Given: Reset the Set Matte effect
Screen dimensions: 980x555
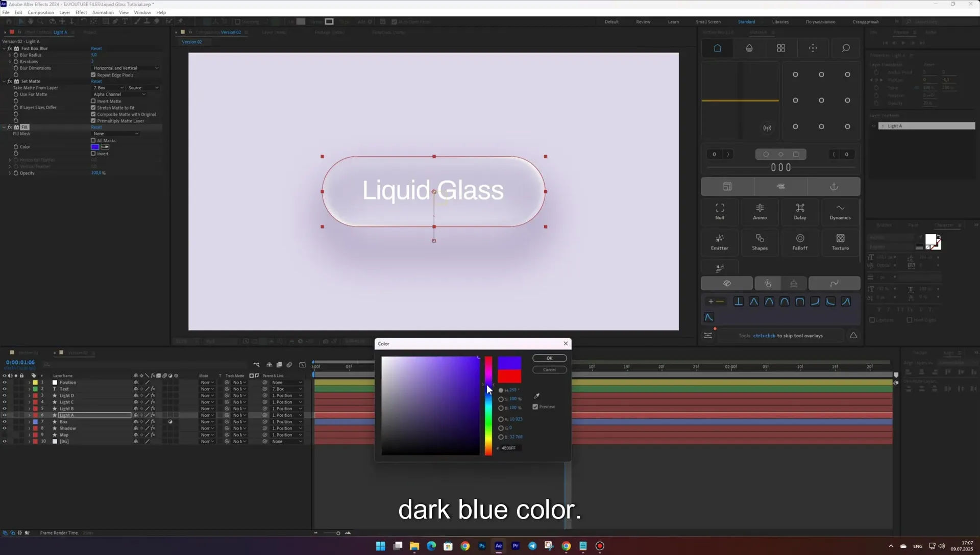Looking at the screenshot, I should pos(96,82).
